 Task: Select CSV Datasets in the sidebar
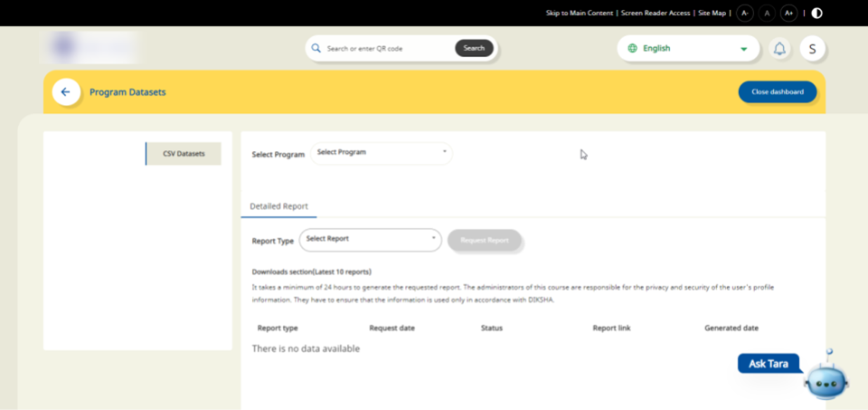tap(184, 154)
